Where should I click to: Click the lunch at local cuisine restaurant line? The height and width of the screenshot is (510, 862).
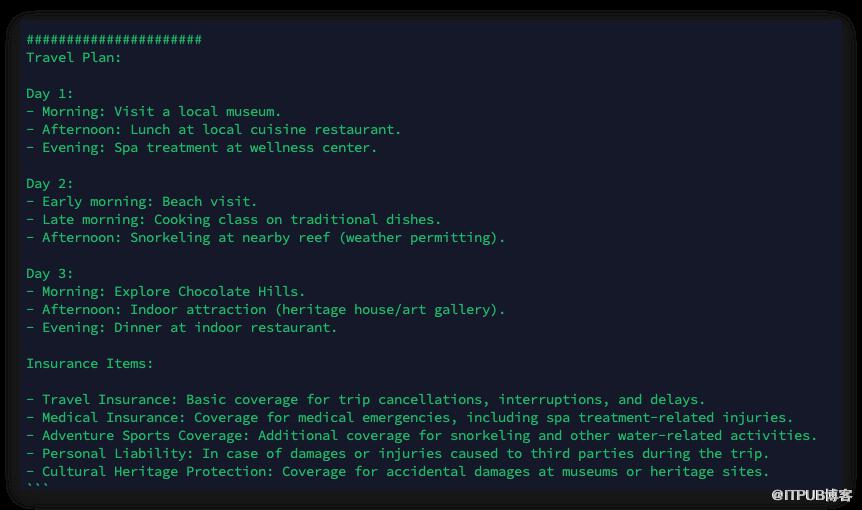tap(214, 129)
